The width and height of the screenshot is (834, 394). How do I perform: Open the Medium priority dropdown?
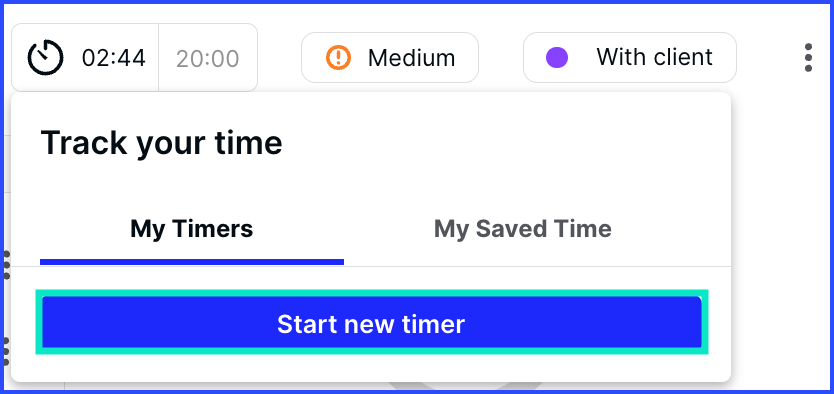(390, 57)
